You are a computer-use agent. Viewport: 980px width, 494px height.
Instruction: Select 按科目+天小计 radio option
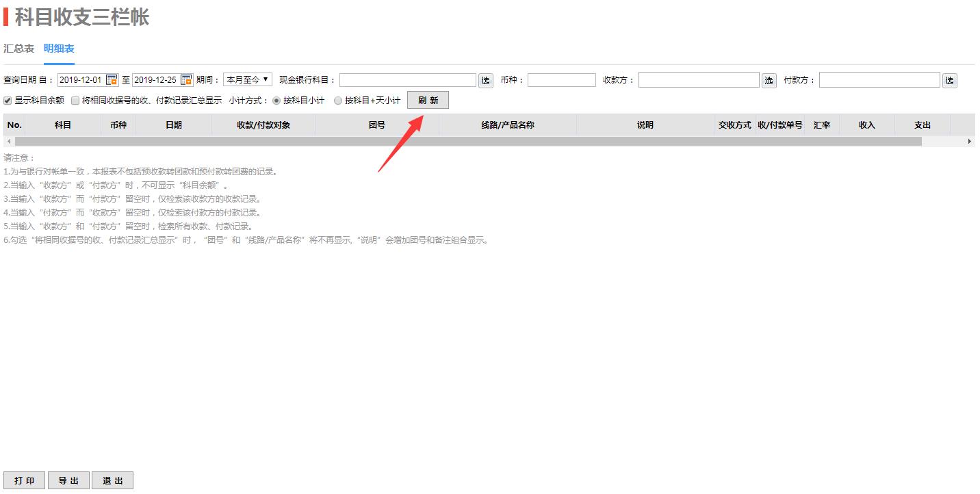(x=338, y=101)
